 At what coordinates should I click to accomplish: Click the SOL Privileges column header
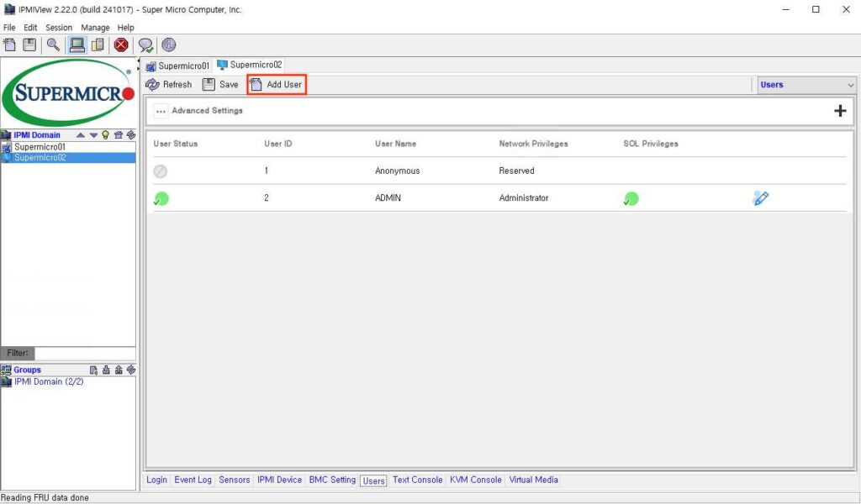[x=651, y=144]
